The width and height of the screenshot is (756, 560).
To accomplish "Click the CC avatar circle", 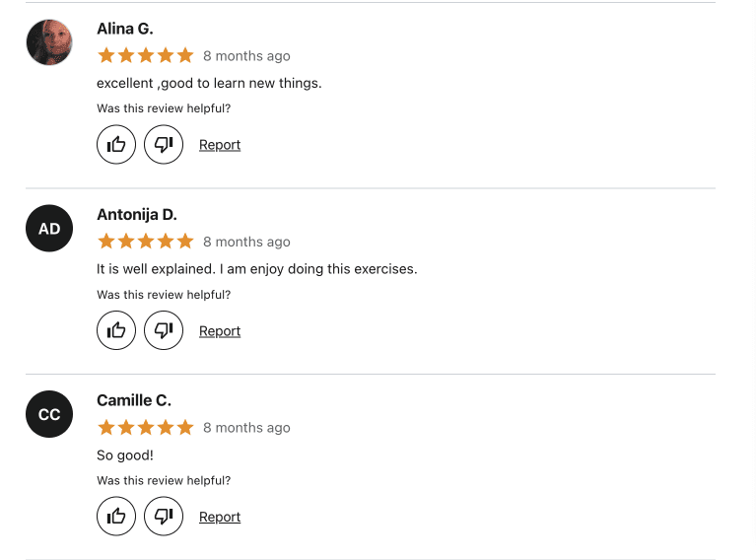I will click(x=49, y=415).
